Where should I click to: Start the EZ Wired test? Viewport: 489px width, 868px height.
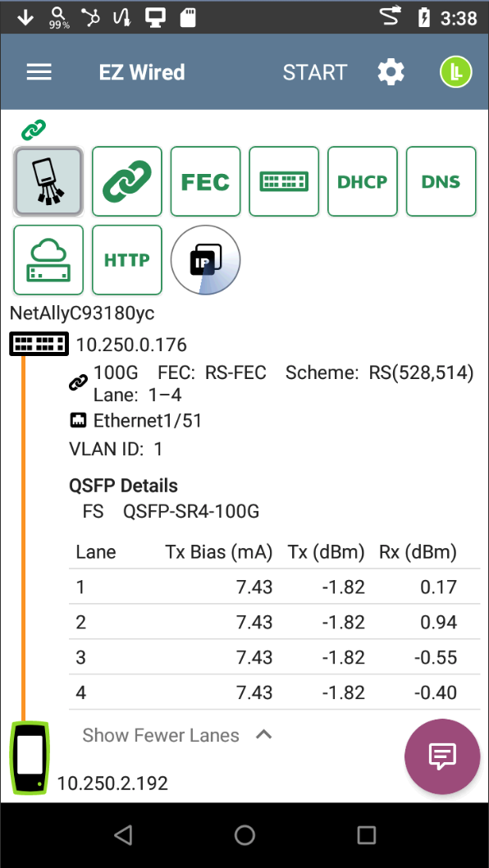[x=314, y=72]
